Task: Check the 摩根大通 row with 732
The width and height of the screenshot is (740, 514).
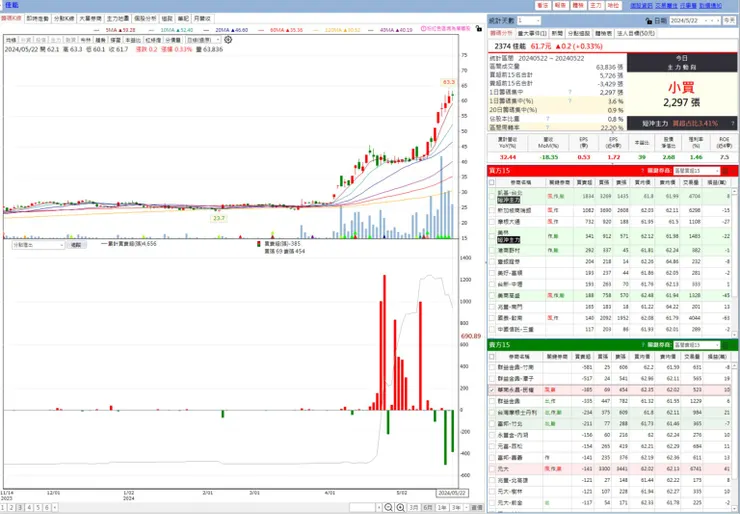Action: (492, 221)
